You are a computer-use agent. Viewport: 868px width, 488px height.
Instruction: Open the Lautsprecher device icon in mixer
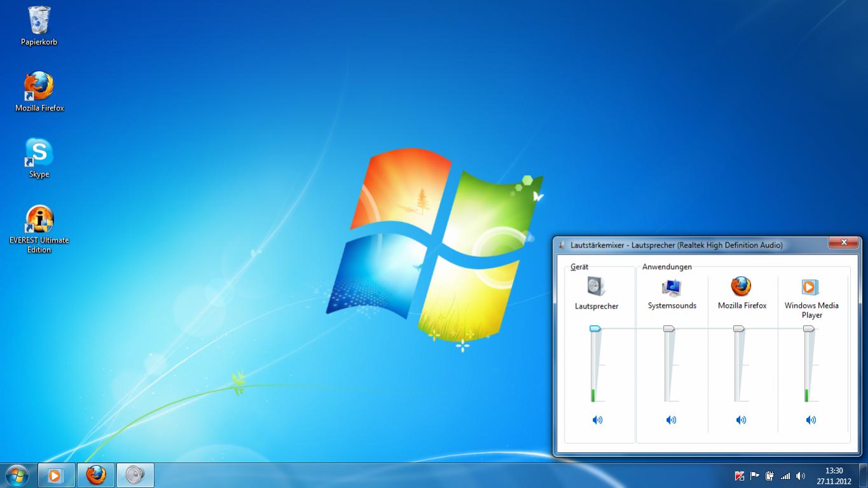pyautogui.click(x=596, y=286)
